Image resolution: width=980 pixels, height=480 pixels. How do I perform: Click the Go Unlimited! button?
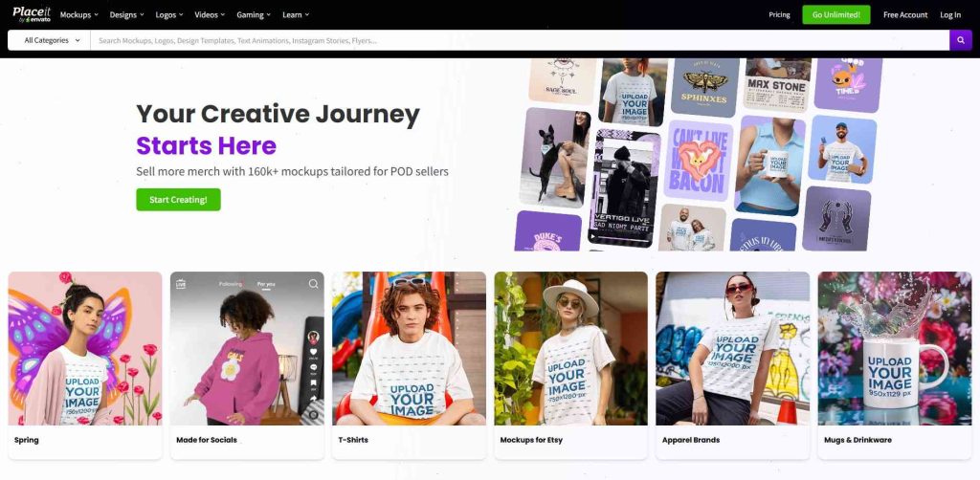pos(836,14)
